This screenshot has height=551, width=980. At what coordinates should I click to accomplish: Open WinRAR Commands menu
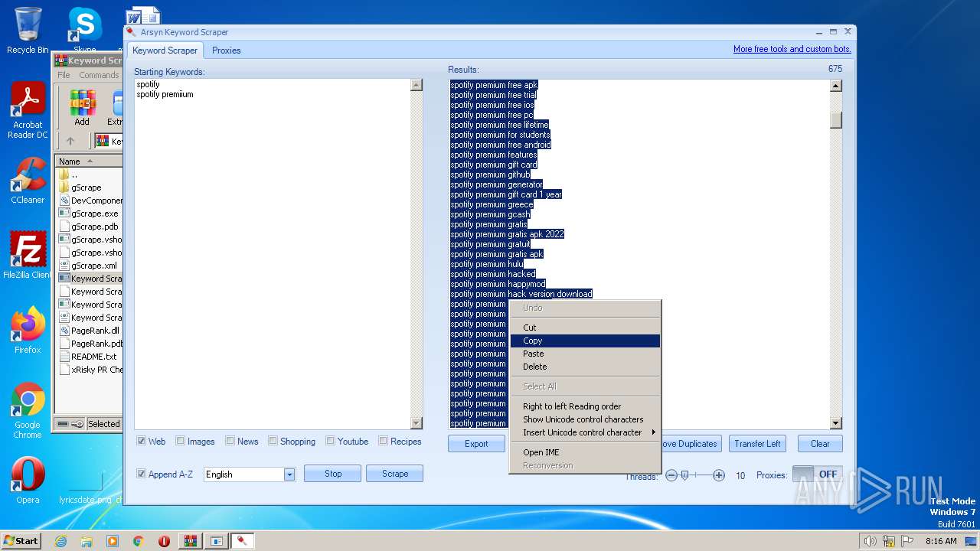(99, 75)
